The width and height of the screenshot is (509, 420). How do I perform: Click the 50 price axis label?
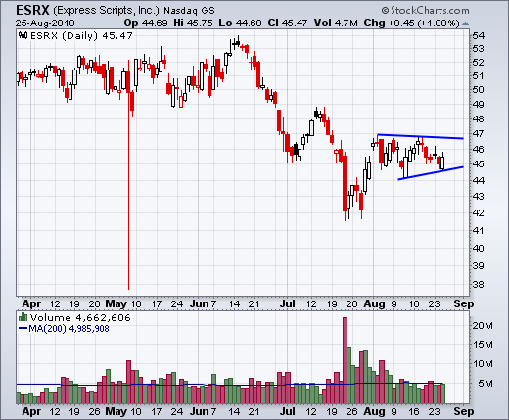pos(478,89)
